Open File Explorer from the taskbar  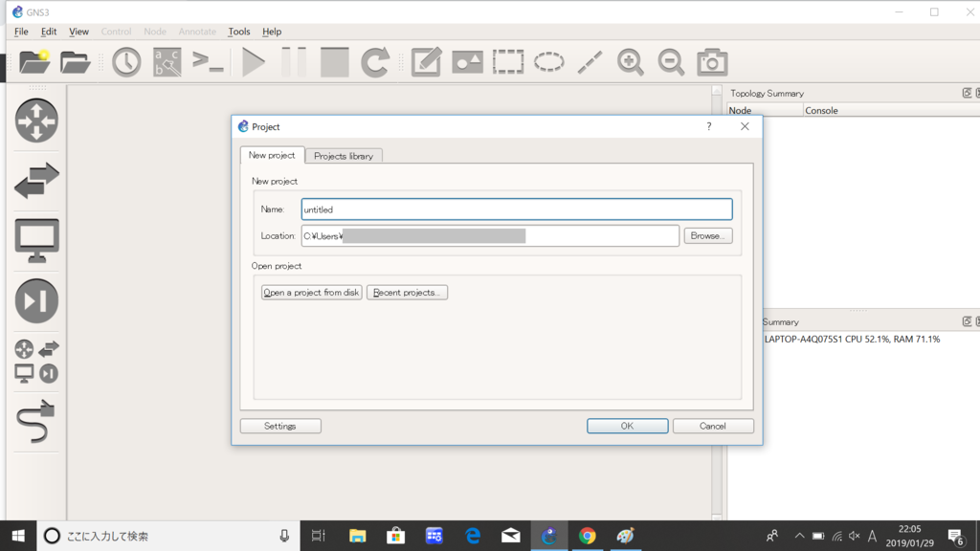(x=358, y=536)
